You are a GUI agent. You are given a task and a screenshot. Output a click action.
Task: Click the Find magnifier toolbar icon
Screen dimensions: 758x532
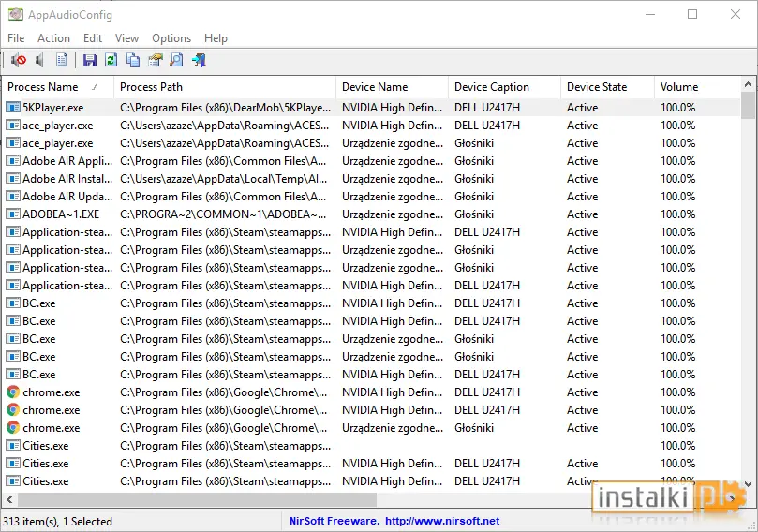177,60
